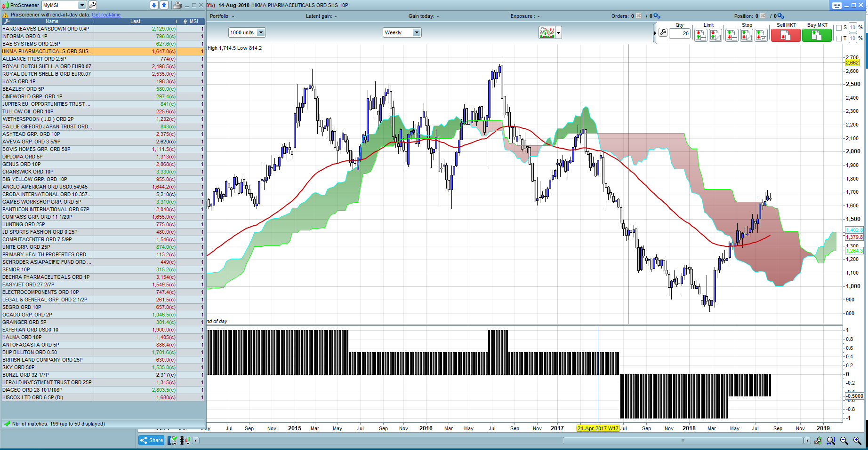Select CRANSWICK ORD 10P row
The height and width of the screenshot is (450, 868).
103,172
